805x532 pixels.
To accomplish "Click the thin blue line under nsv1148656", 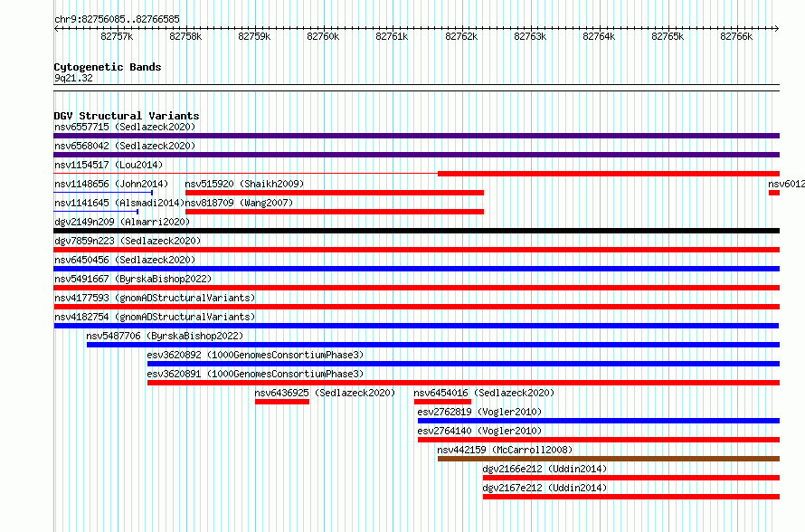I will [x=103, y=193].
